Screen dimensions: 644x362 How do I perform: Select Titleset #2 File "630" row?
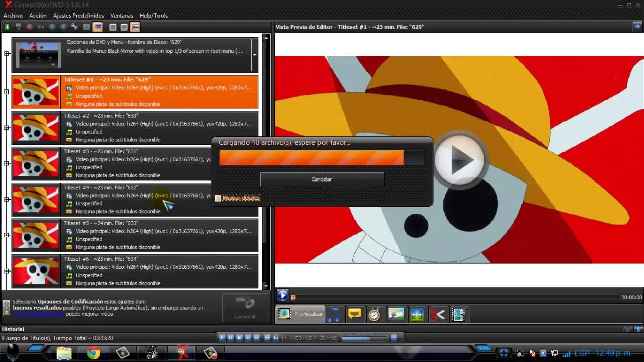[135, 128]
